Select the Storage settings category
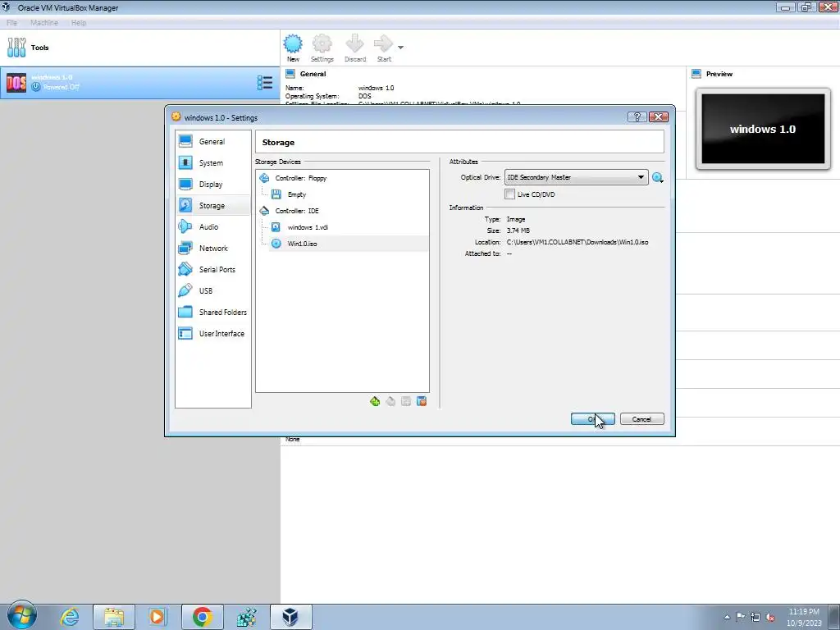840x630 pixels. 212,206
